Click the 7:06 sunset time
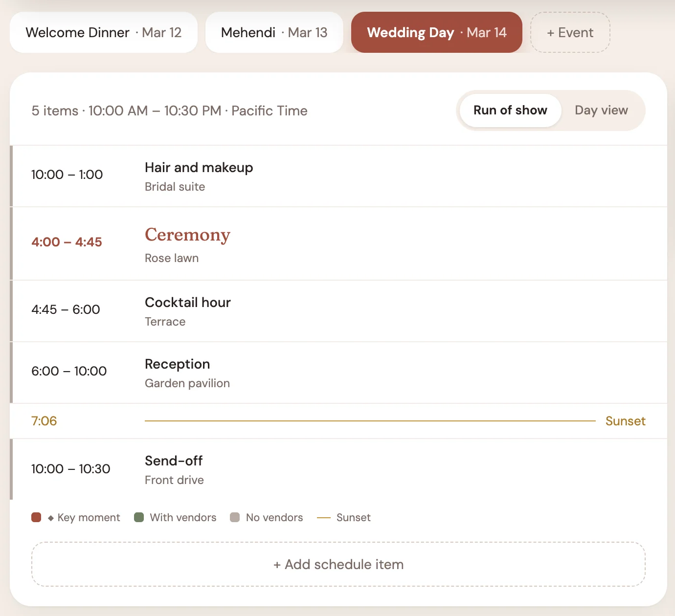Viewport: 675px width, 616px height. 44,421
